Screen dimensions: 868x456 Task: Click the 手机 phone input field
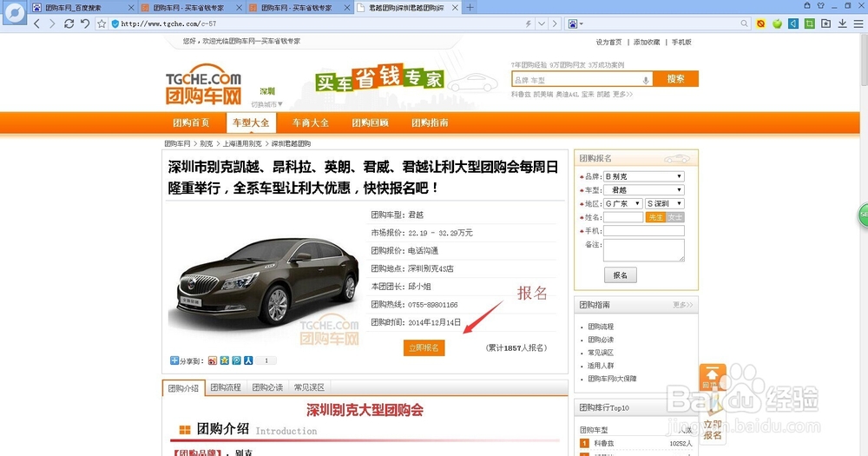(x=644, y=230)
